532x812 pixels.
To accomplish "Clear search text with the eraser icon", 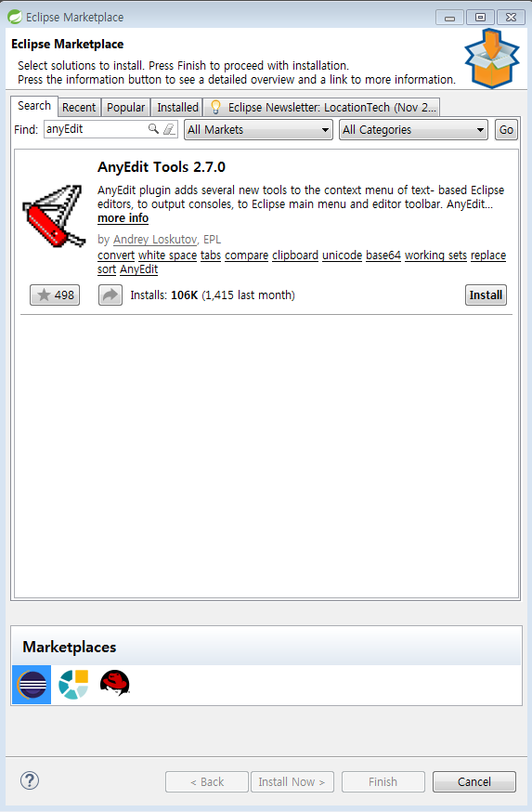I will [169, 129].
